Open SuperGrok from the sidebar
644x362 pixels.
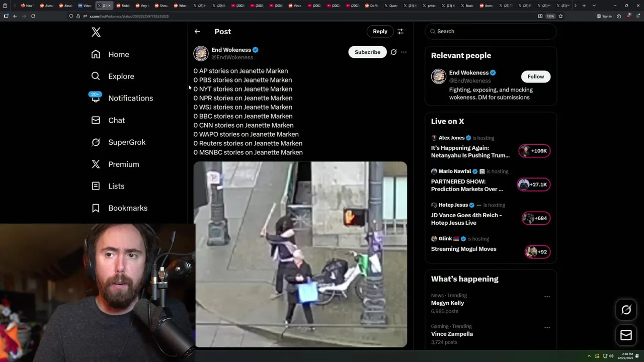(x=118, y=142)
